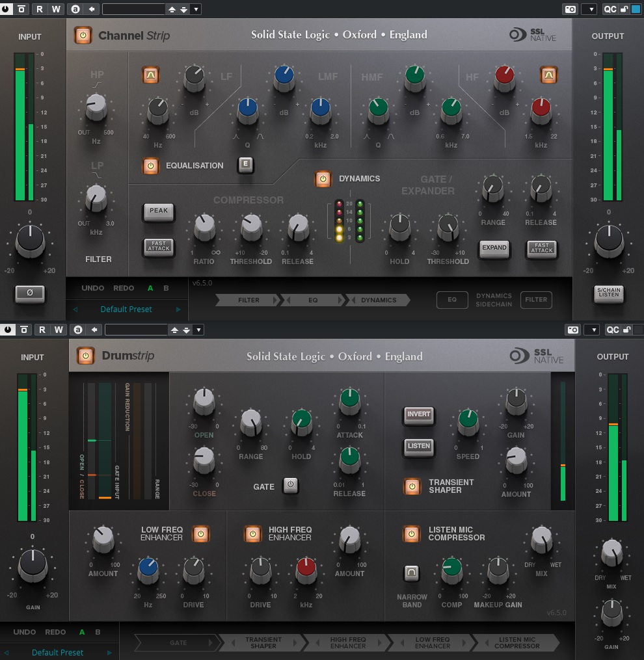Click the E-type EQ button
Image resolution: width=644 pixels, height=660 pixels.
[x=245, y=164]
